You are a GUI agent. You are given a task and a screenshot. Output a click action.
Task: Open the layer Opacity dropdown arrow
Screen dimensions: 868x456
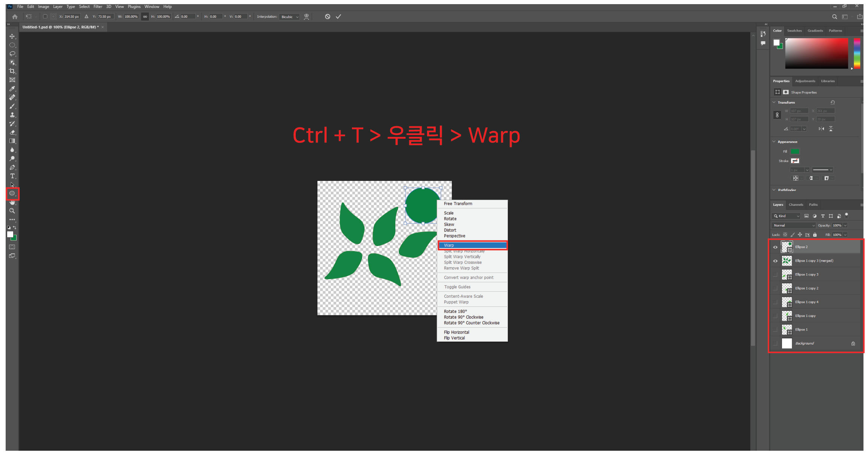845,225
